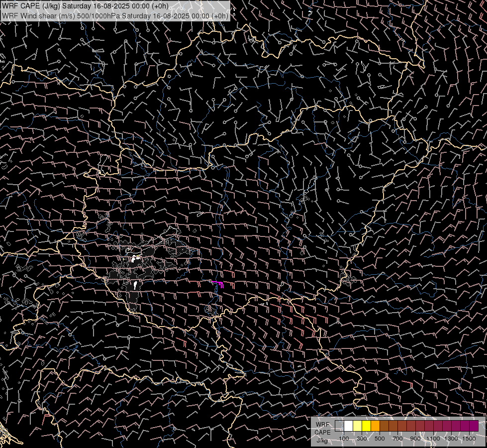Click the WRF Wind shear title line

115,15
